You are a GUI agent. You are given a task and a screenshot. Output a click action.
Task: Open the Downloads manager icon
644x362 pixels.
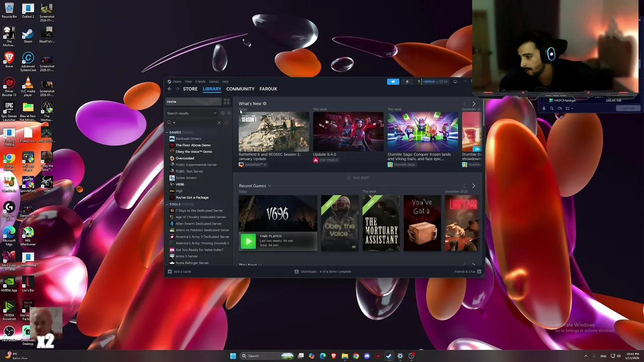[296, 271]
